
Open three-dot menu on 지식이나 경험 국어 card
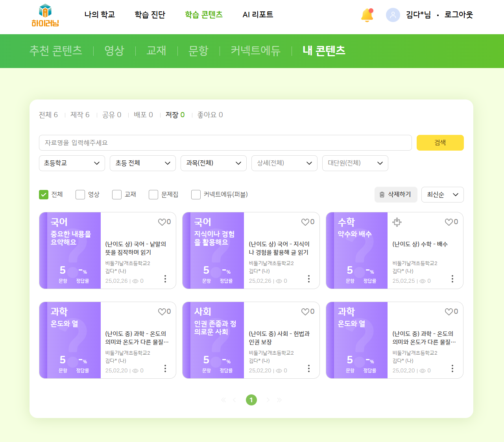coord(308,279)
